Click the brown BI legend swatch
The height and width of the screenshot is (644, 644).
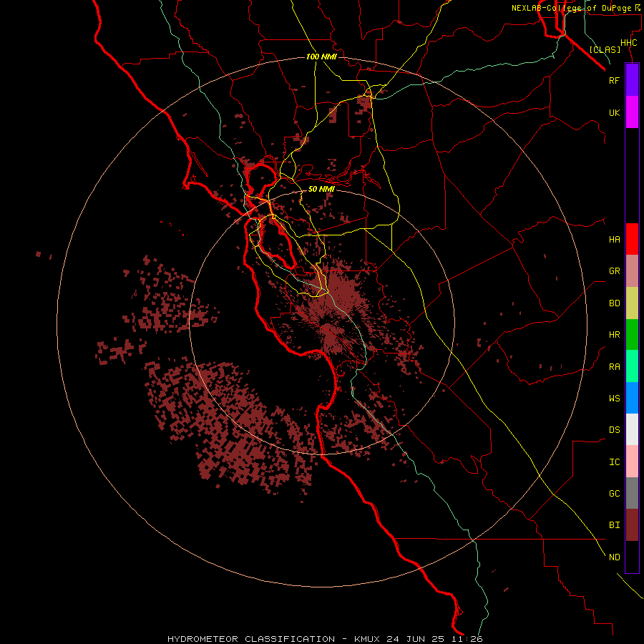pos(632,525)
